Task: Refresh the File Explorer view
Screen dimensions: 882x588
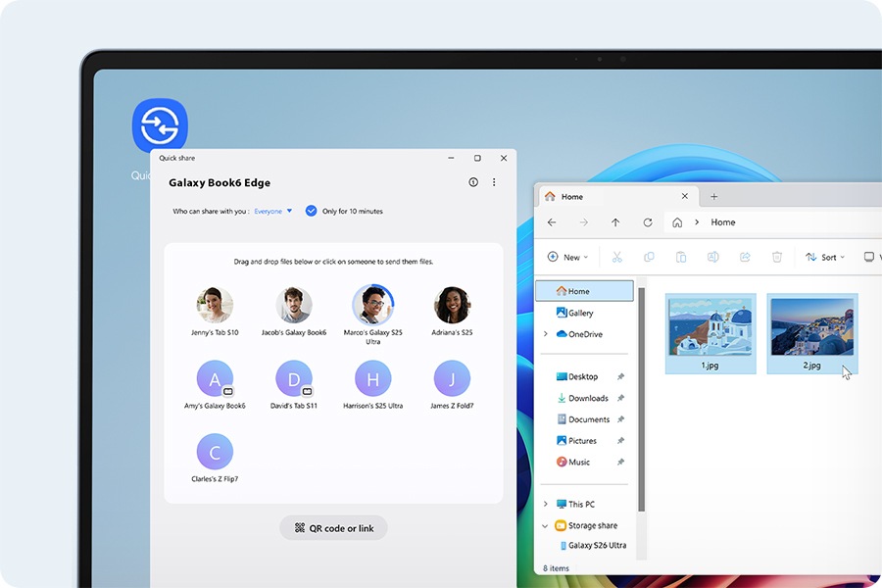Action: (x=648, y=222)
